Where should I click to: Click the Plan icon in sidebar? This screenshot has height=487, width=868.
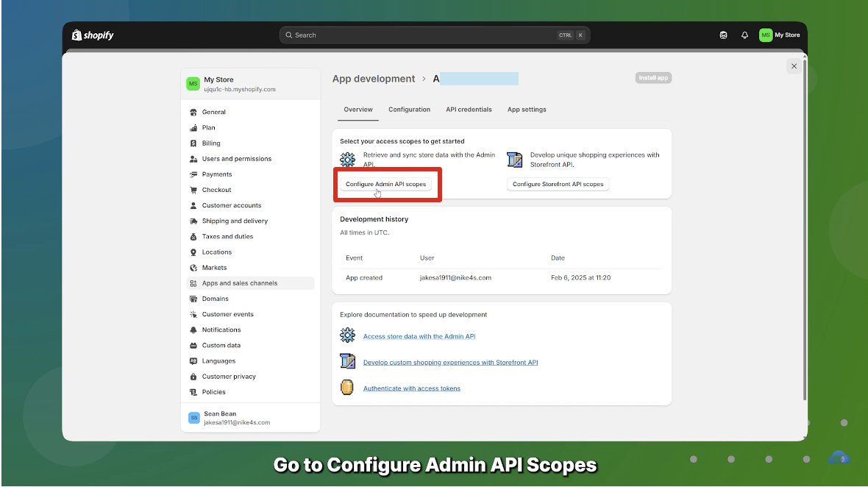click(x=193, y=128)
